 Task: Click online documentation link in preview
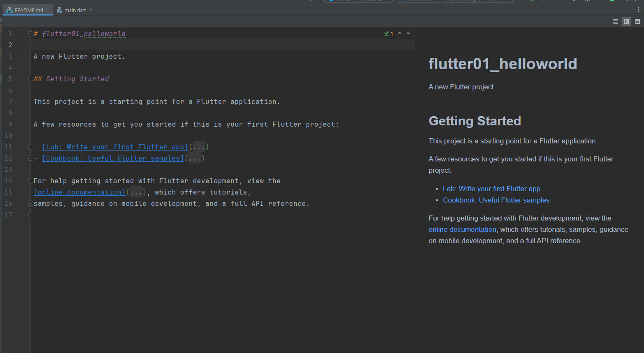(462, 230)
